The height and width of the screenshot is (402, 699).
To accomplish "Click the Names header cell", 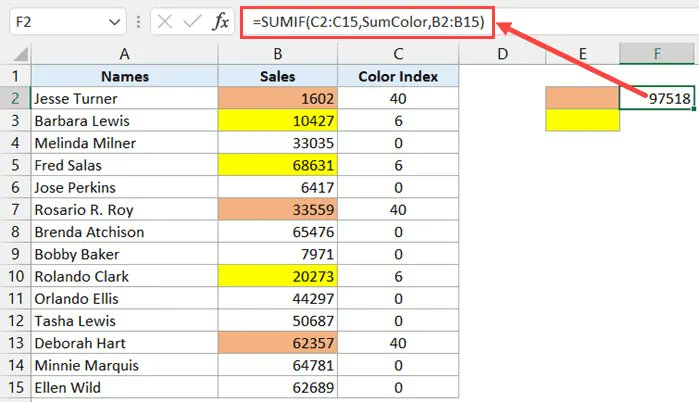I will point(124,76).
